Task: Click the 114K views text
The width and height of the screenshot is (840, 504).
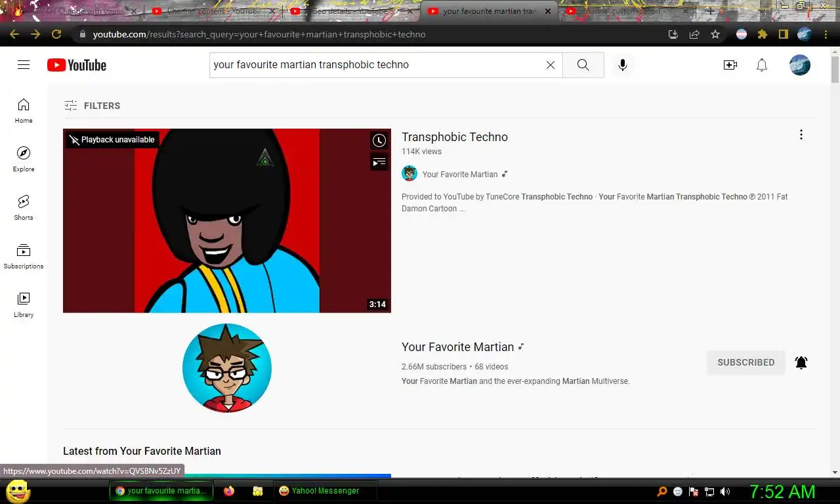Action: 421,152
